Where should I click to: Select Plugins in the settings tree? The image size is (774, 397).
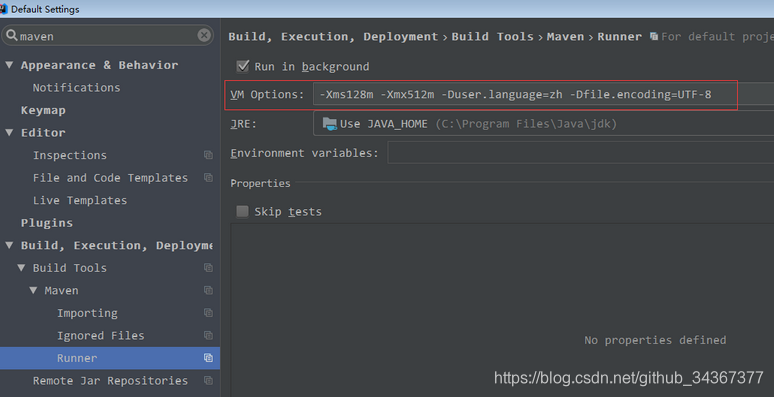[x=47, y=223]
